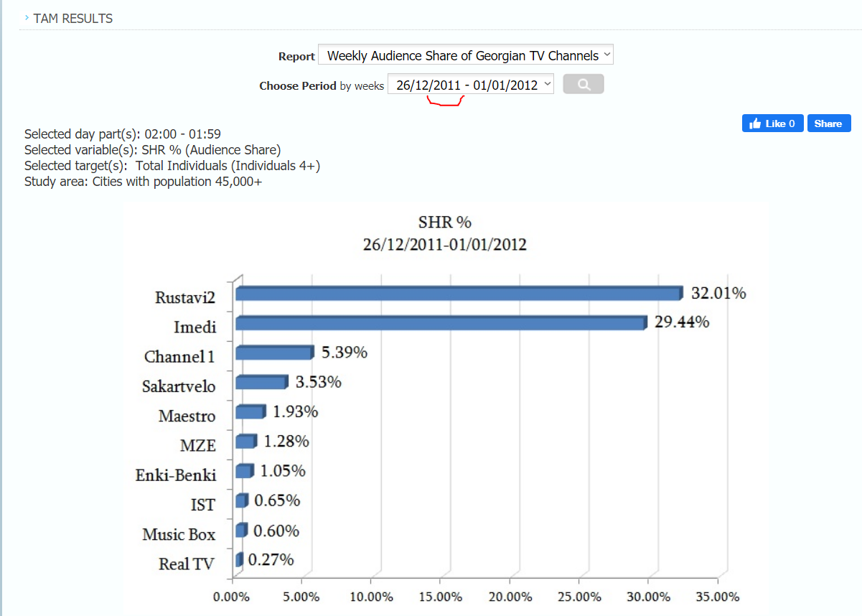Click the 'Channel 1' axis label

click(179, 356)
